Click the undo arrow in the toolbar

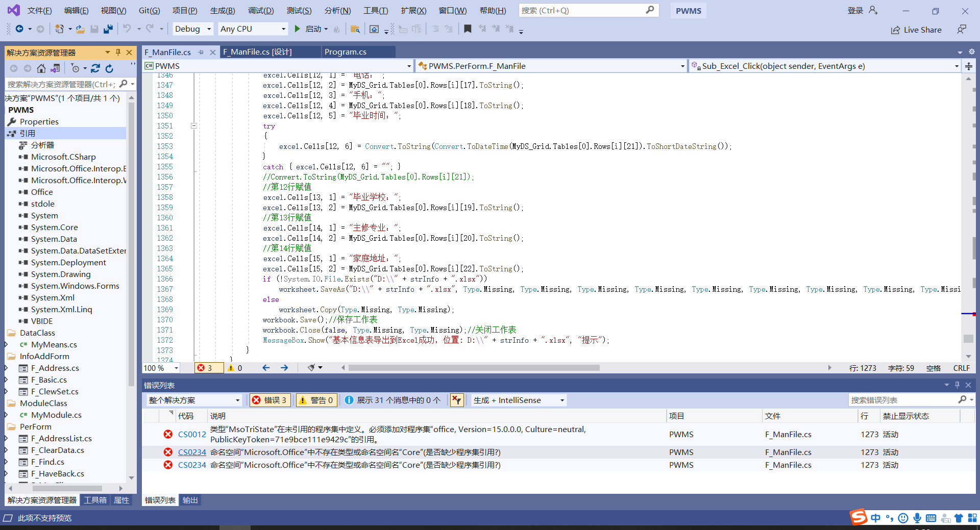click(127, 29)
